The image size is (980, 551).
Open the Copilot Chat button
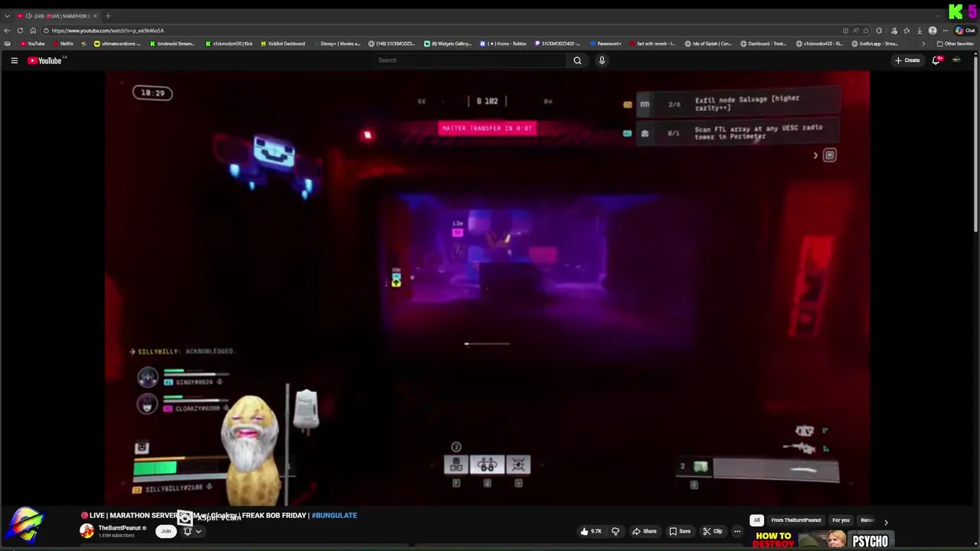965,31
